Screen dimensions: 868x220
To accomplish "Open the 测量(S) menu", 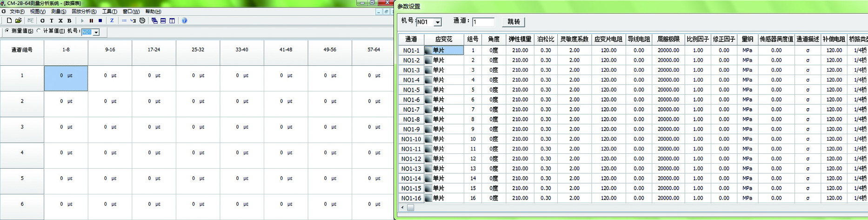I will [x=58, y=12].
